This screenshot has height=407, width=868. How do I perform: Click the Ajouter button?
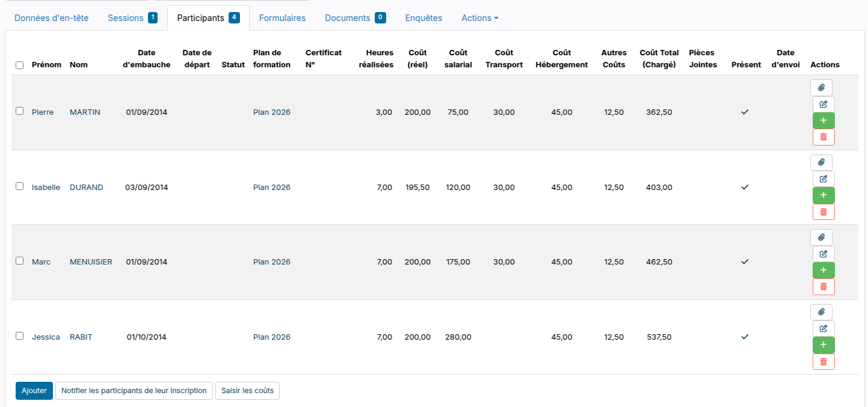pyautogui.click(x=34, y=391)
